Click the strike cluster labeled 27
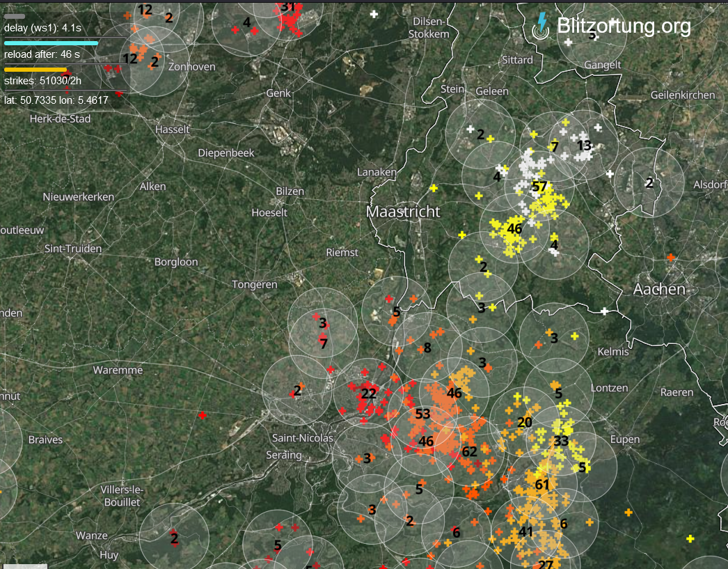Viewport: 728px width, 569px height. [x=545, y=564]
